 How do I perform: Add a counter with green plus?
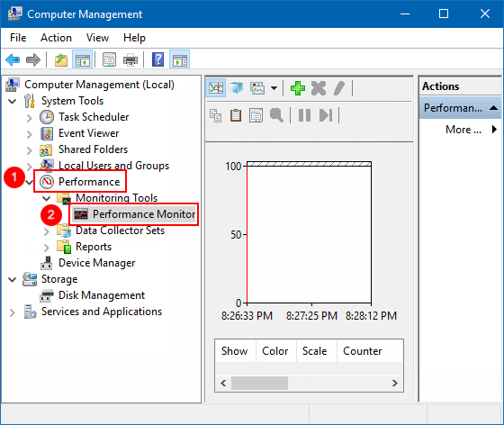(x=298, y=88)
